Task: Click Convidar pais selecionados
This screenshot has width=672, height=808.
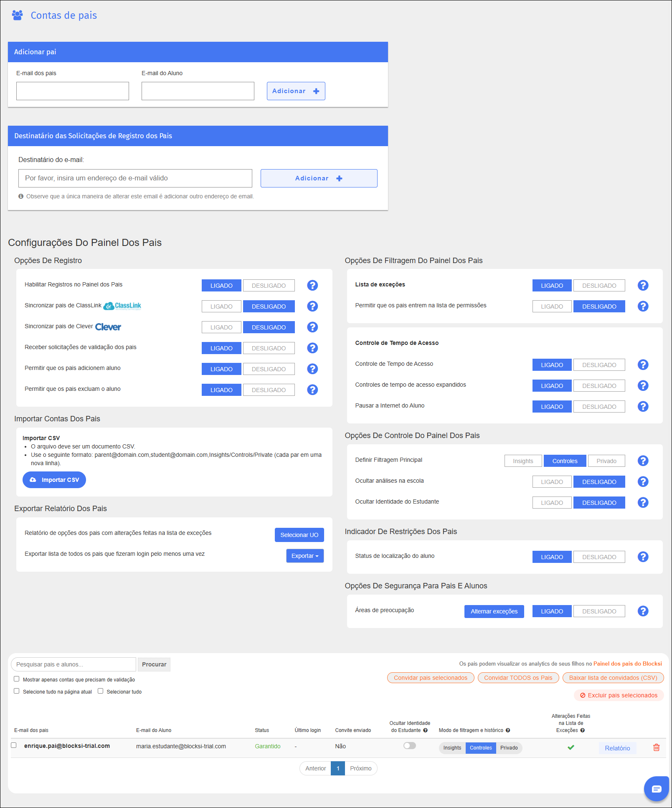Action: [x=431, y=678]
